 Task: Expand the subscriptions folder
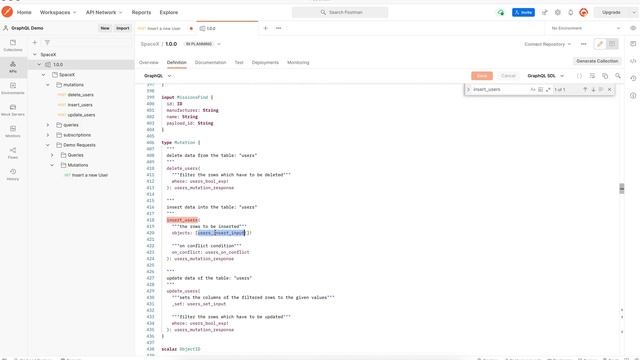48,135
